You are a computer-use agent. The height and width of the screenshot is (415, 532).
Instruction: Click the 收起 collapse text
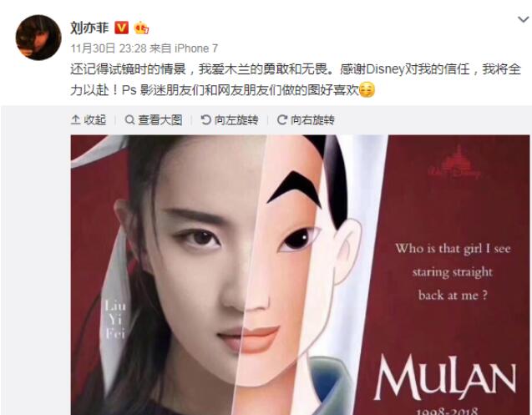click(94, 119)
